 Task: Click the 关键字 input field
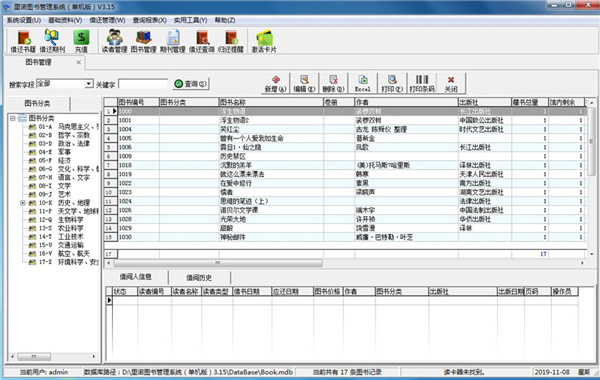coord(143,84)
